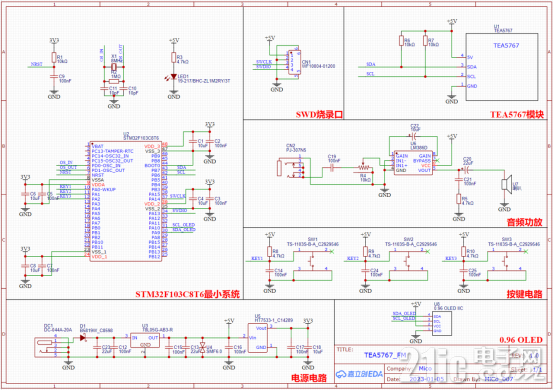
Task: Click the NRST net label near R1
Action: pyautogui.click(x=36, y=64)
